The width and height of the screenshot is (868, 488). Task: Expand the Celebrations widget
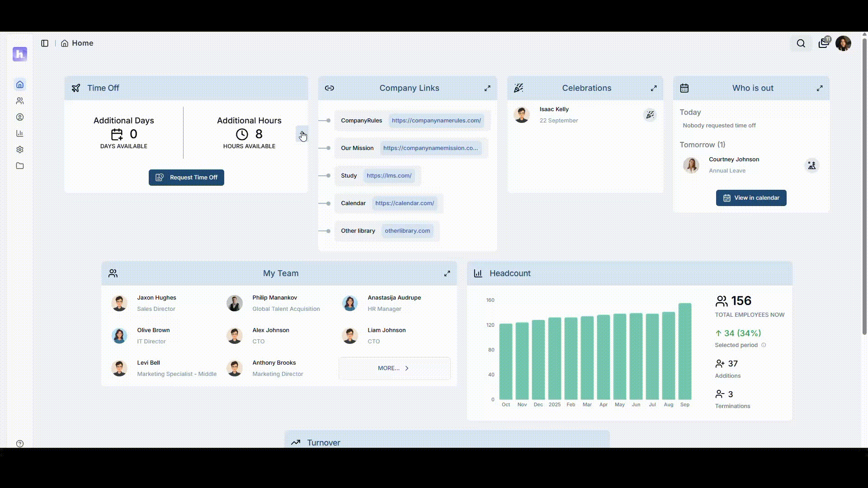point(654,88)
